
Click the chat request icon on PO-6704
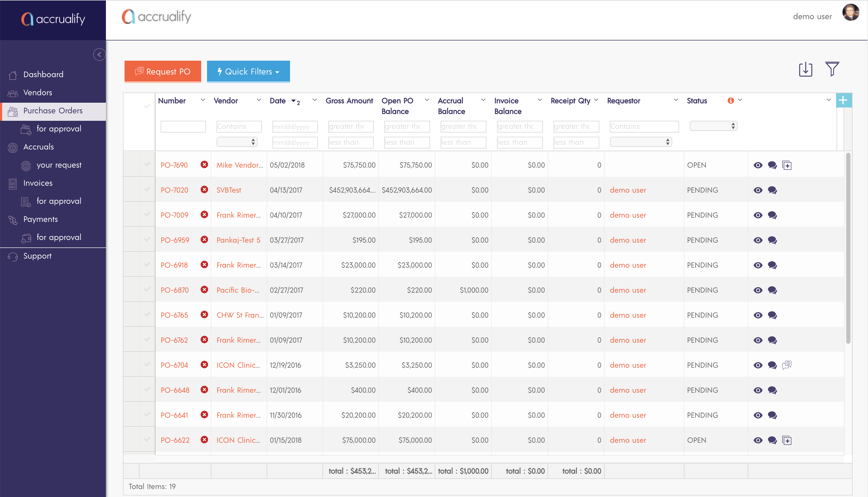pos(787,365)
